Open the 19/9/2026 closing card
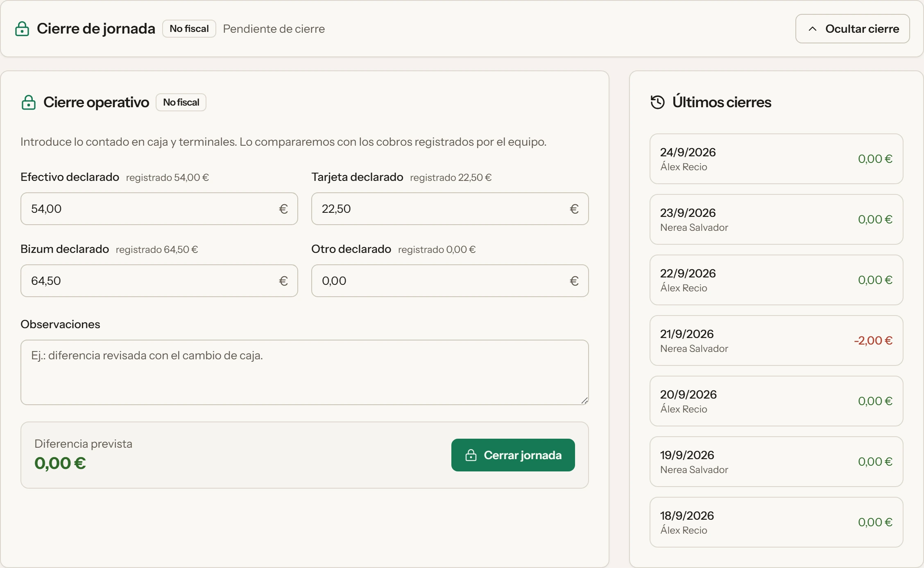Screen dimensions: 924x568 tap(777, 462)
